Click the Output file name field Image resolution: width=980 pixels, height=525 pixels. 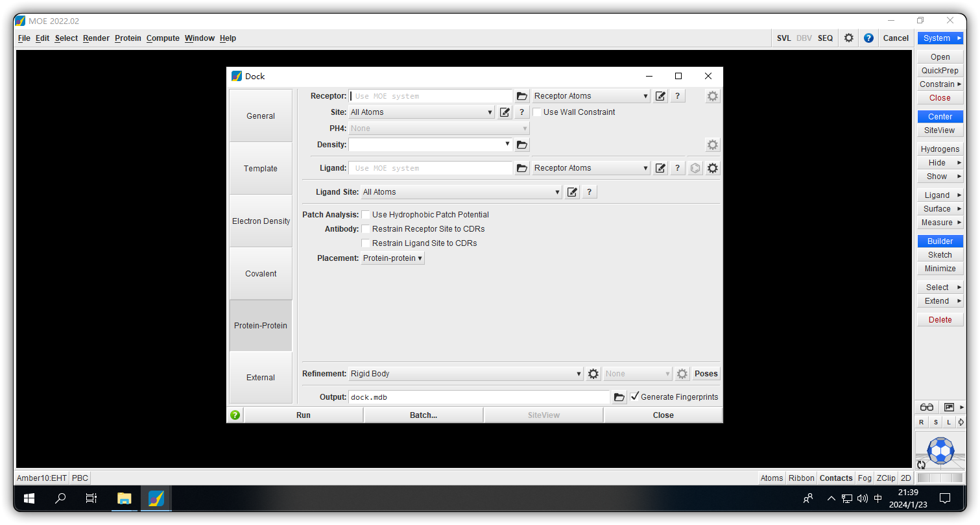(479, 397)
